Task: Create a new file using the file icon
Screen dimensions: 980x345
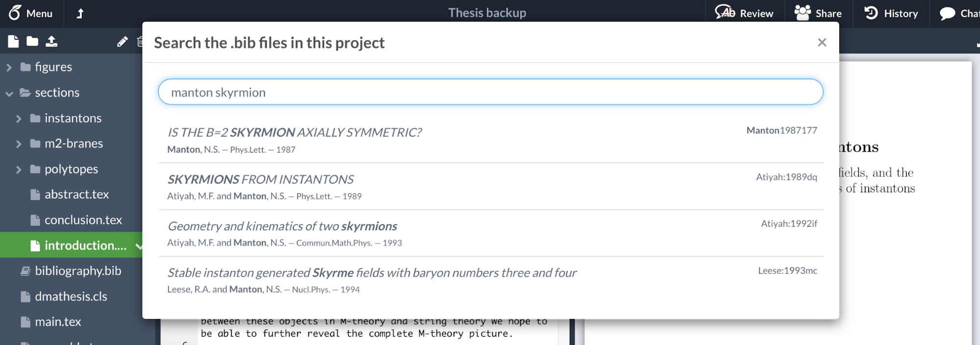Action: click(x=13, y=42)
